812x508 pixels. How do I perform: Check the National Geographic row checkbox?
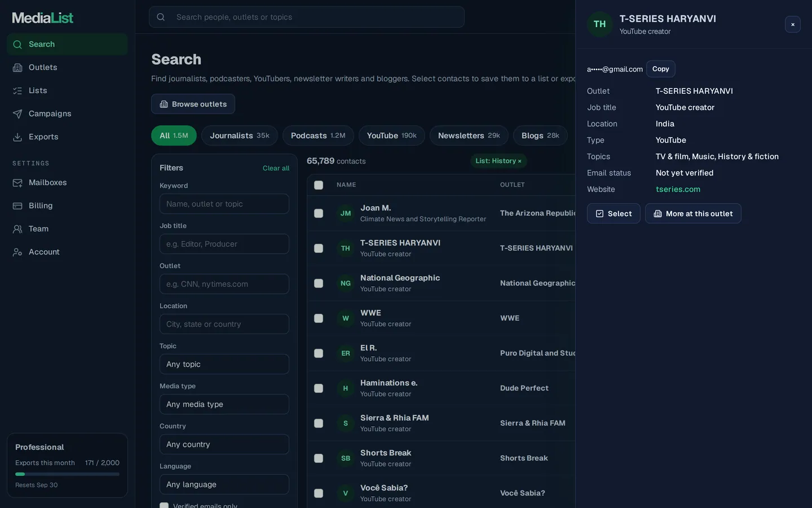[x=319, y=283]
